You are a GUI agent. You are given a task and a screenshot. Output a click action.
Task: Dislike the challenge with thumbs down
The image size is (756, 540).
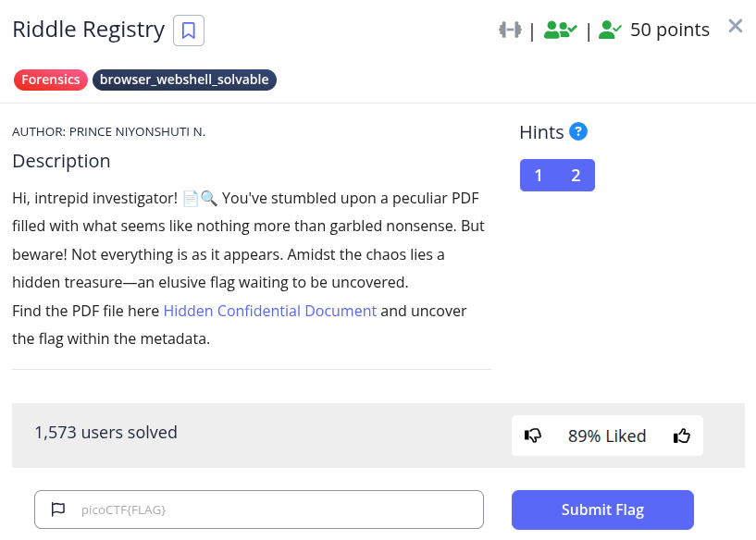532,436
